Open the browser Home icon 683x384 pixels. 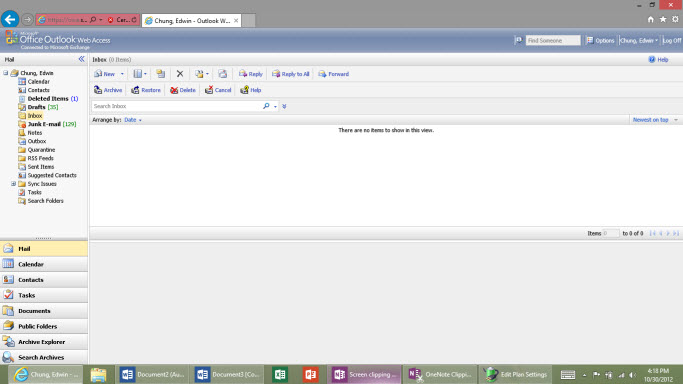click(x=651, y=19)
